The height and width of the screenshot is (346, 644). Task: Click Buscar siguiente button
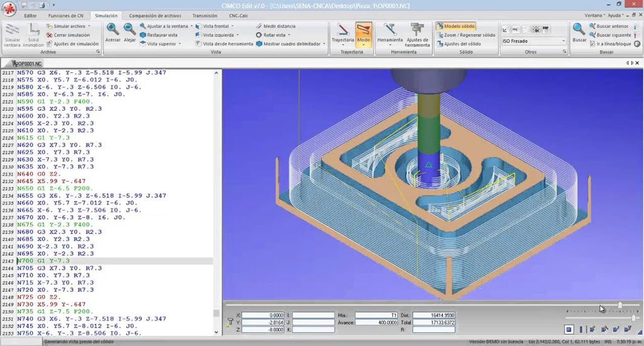pyautogui.click(x=607, y=35)
